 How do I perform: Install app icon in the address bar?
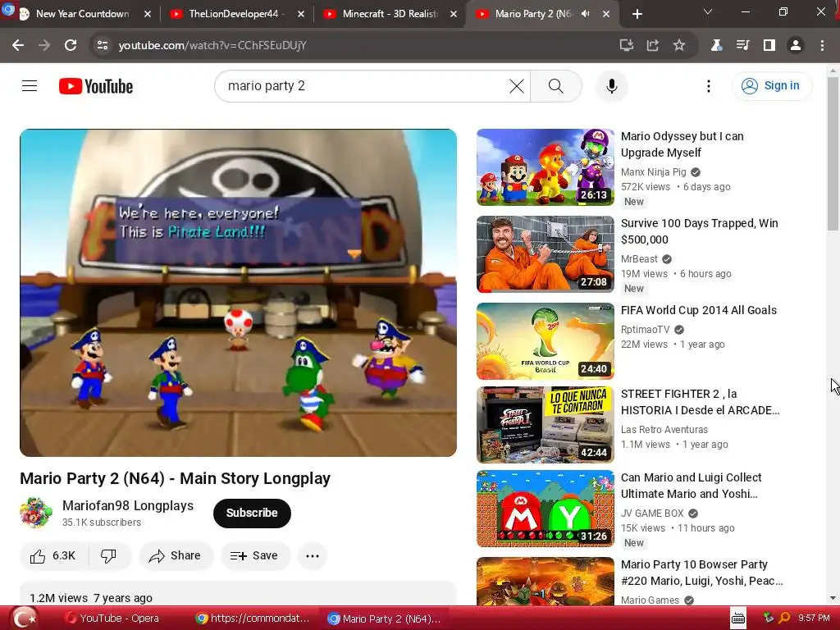[x=626, y=46]
